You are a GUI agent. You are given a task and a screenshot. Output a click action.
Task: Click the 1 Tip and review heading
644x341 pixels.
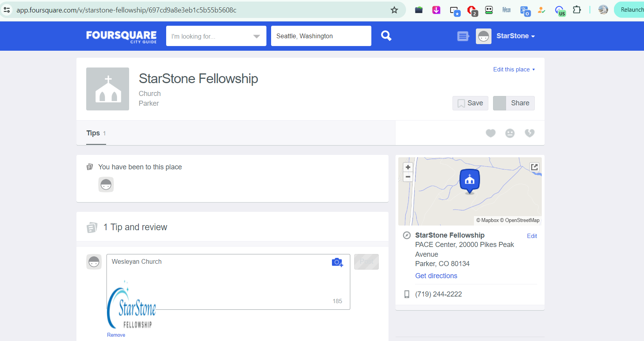coord(135,227)
